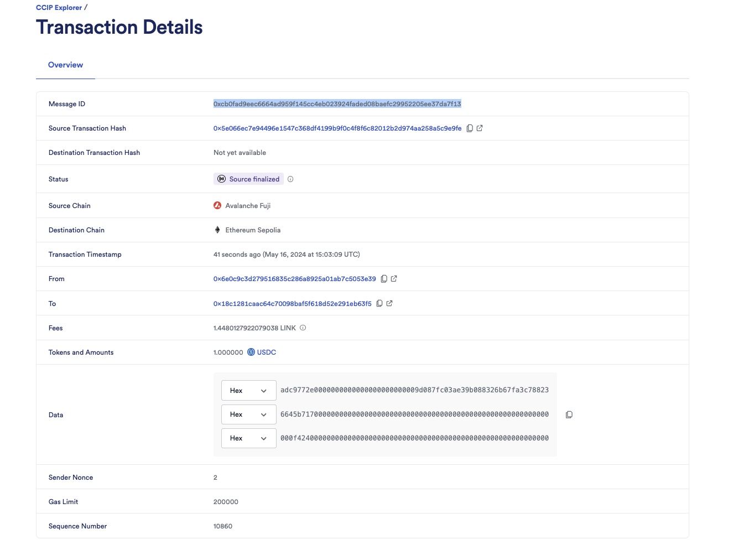
Task: Copy the Source Transaction Hash
Action: pyautogui.click(x=469, y=128)
